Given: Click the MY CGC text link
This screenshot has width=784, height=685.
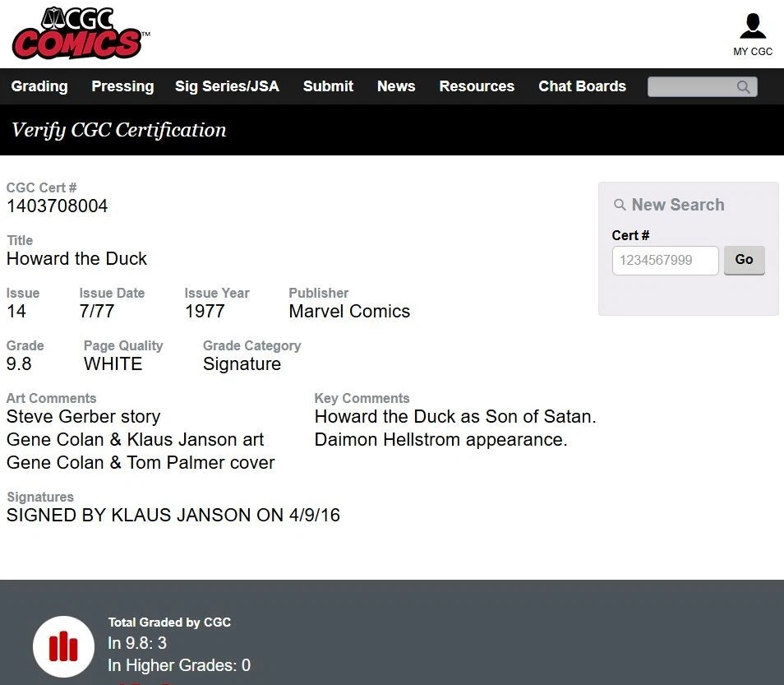Looking at the screenshot, I should 753,52.
